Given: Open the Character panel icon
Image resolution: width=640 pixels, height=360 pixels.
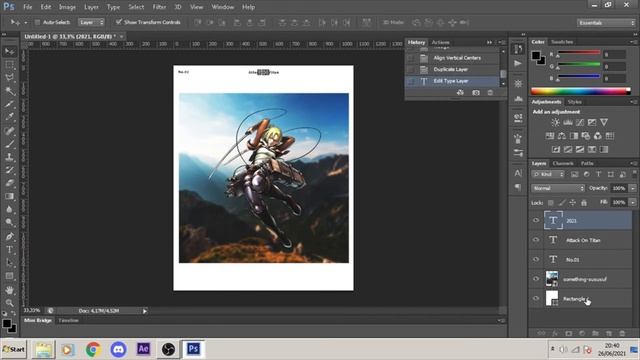Looking at the screenshot, I should tap(518, 173).
